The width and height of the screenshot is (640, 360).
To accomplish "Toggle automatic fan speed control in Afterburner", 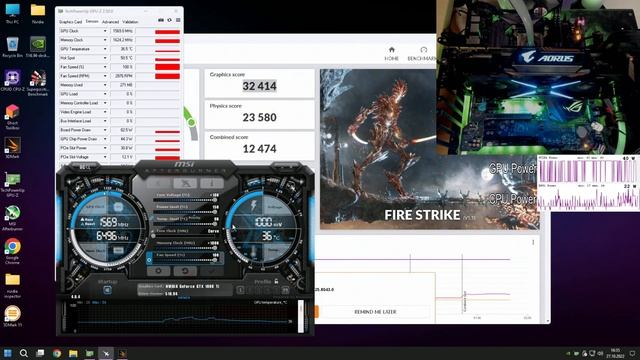I will point(149,259).
